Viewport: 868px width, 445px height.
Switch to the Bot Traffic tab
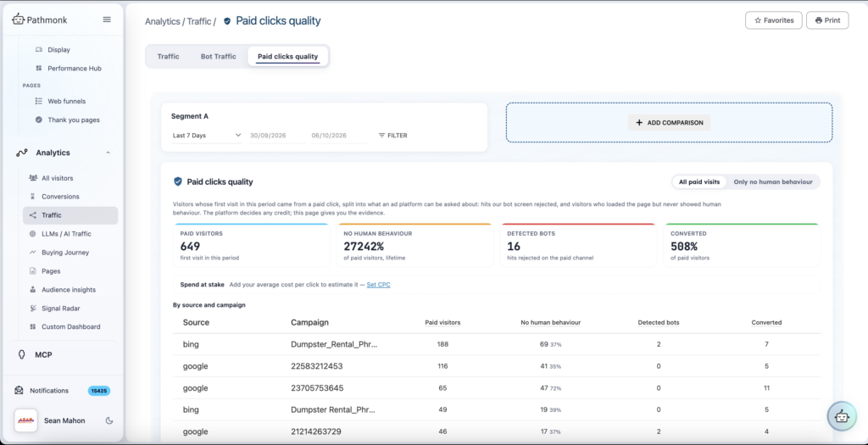(218, 57)
